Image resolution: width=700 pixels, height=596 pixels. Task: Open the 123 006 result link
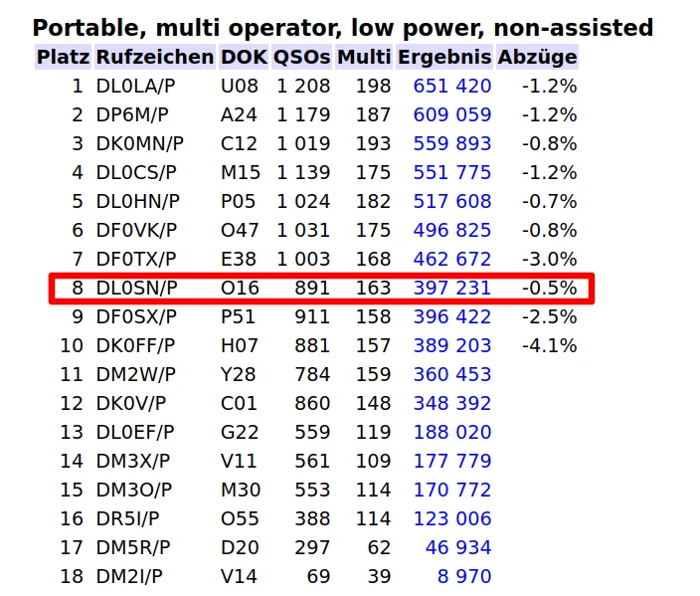[x=451, y=519]
